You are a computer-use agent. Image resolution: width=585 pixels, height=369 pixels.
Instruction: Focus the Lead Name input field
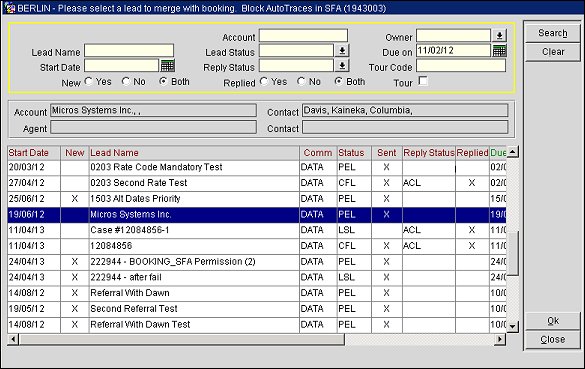coord(129,51)
